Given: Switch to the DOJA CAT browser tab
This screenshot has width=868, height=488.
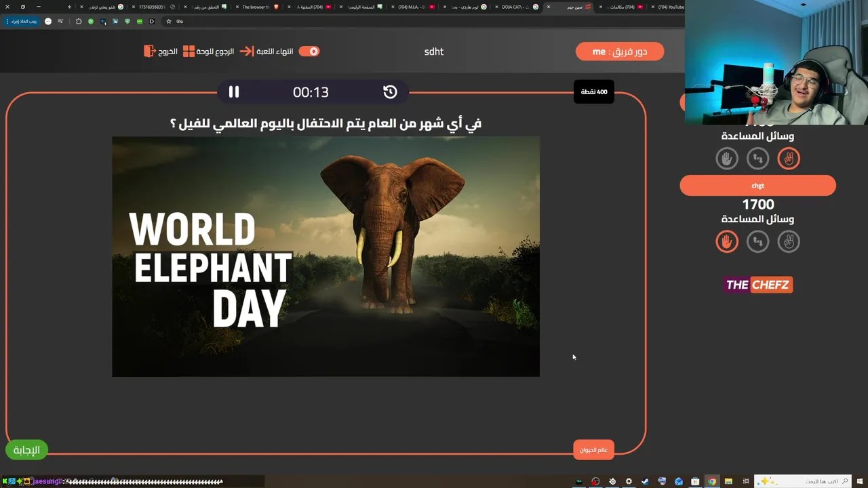Looking at the screenshot, I should (x=515, y=7).
